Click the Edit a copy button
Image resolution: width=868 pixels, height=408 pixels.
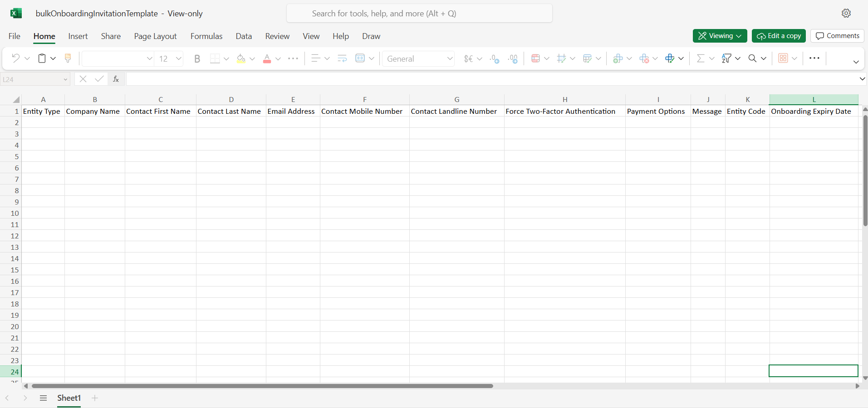click(779, 36)
